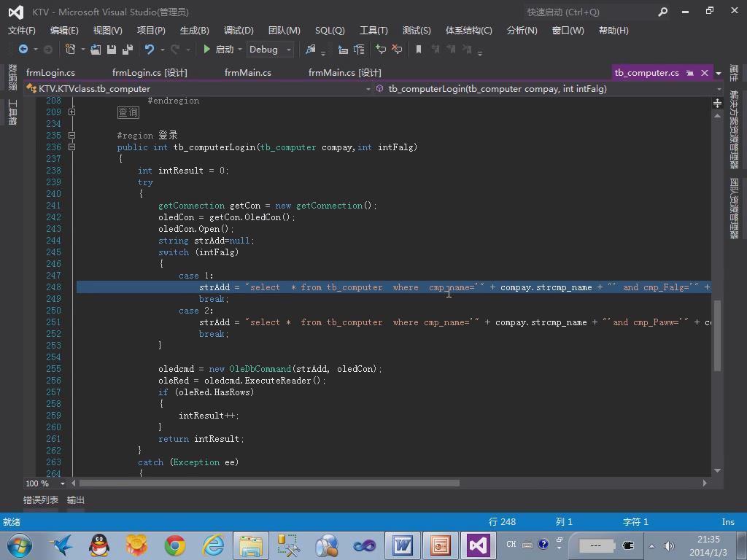Undo the last edit with the undo arrow
This screenshot has width=747, height=560.
tap(150, 49)
